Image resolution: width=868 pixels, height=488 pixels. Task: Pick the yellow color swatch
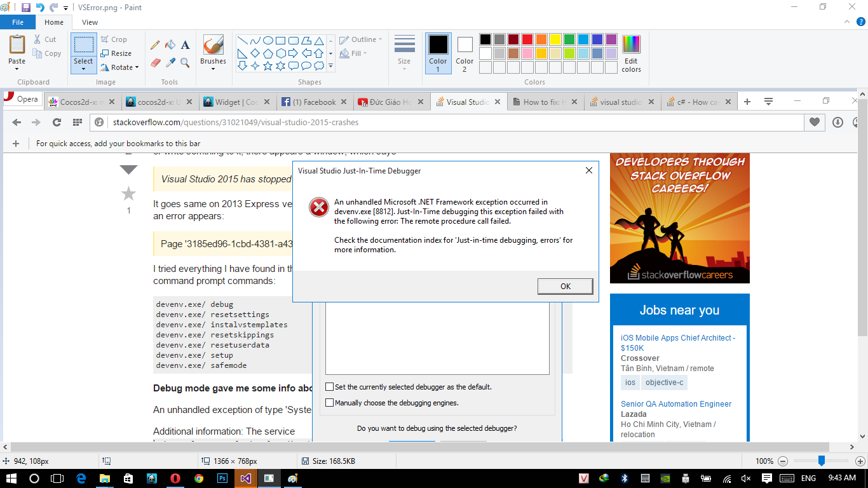coord(555,39)
